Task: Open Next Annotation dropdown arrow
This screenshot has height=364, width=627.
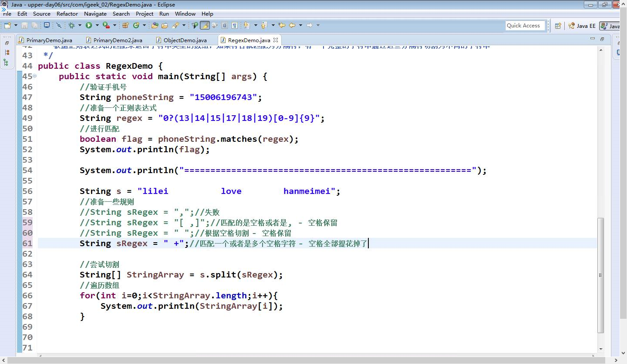Action: [x=256, y=25]
